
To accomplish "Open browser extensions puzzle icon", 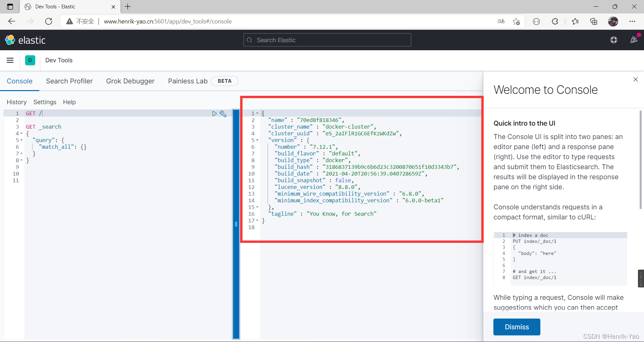I will tap(555, 21).
